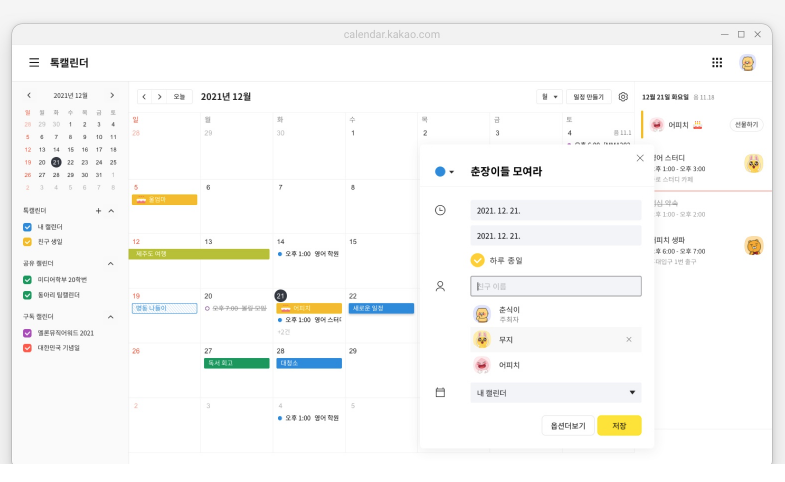Image resolution: width=785 pixels, height=482 pixels.
Task: Open the hamburger menu beside 톡캘린더
Action: pos(34,63)
